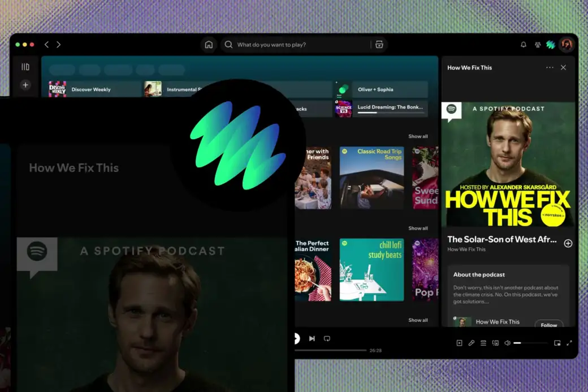Open The Solar-Son of West Afr... episode title
588x392 pixels.
[x=501, y=239]
